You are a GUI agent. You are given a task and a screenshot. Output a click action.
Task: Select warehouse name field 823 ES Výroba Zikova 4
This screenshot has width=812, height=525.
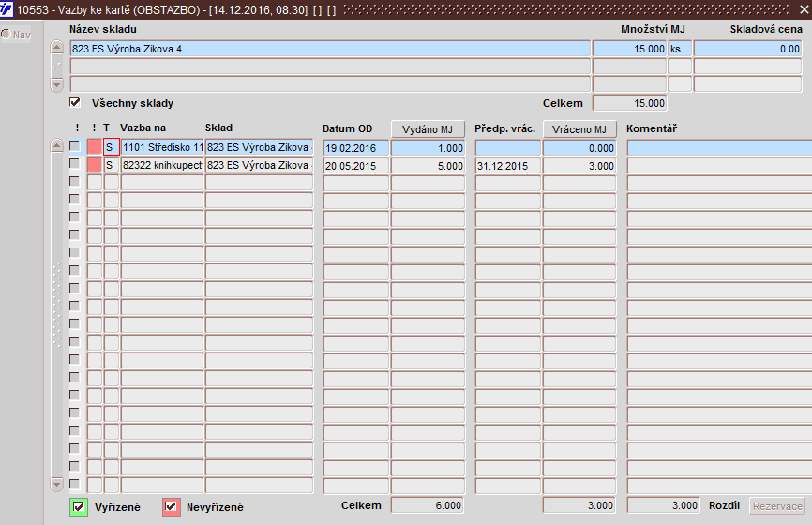tap(330, 49)
